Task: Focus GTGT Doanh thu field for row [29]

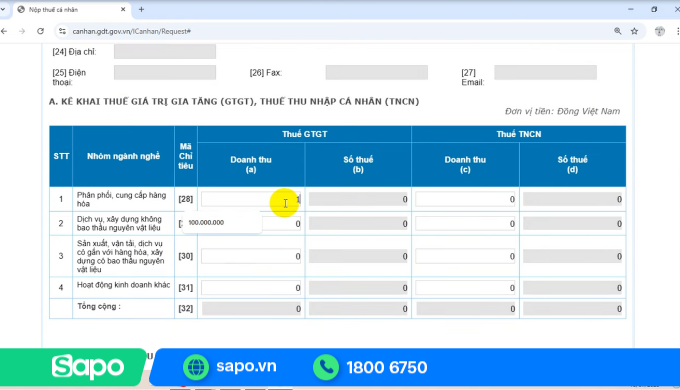Action: 282,223
